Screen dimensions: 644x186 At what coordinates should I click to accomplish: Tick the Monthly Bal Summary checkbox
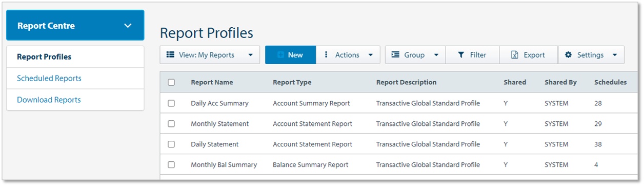171,165
